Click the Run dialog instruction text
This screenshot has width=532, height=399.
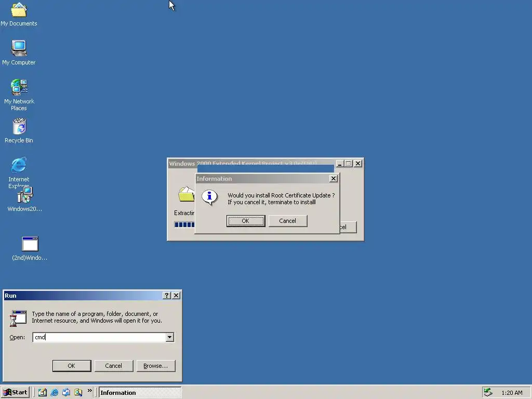[97, 317]
